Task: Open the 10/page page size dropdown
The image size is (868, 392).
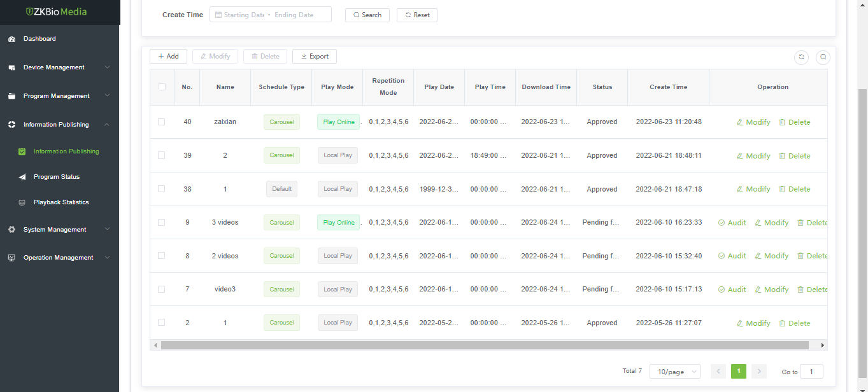Action: pos(674,372)
